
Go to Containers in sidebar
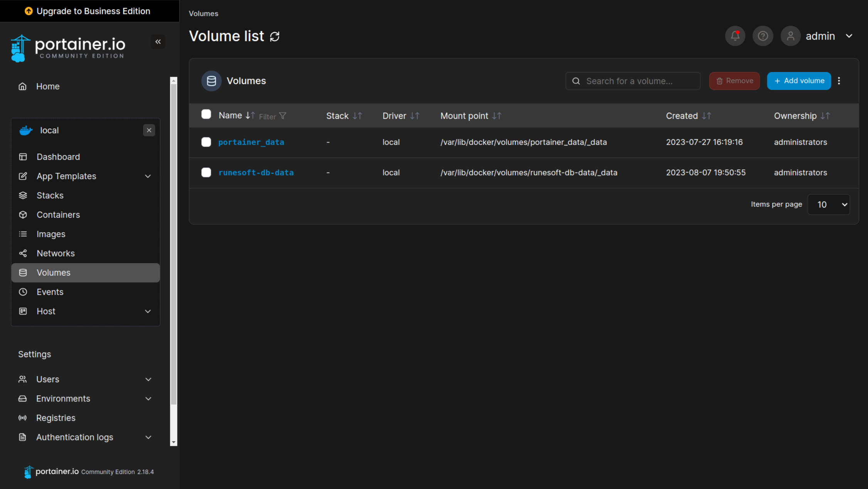tap(58, 215)
